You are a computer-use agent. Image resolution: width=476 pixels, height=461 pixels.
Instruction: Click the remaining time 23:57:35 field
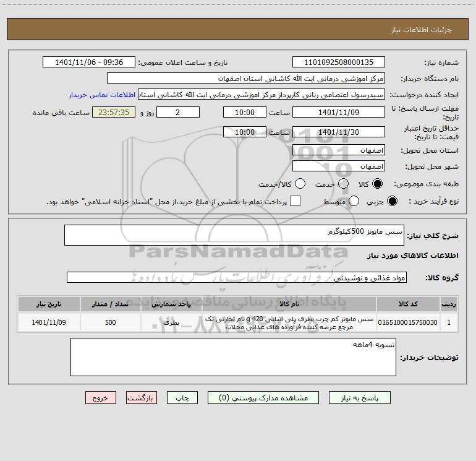114,112
